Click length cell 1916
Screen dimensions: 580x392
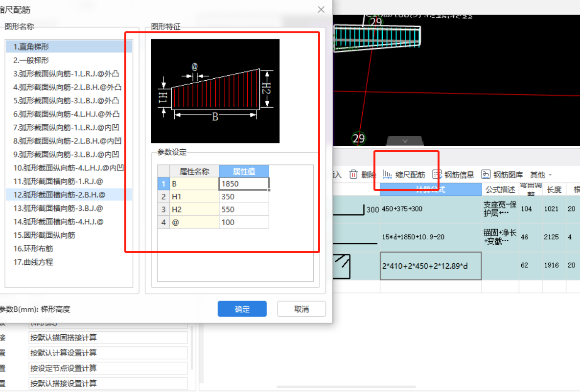554,266
